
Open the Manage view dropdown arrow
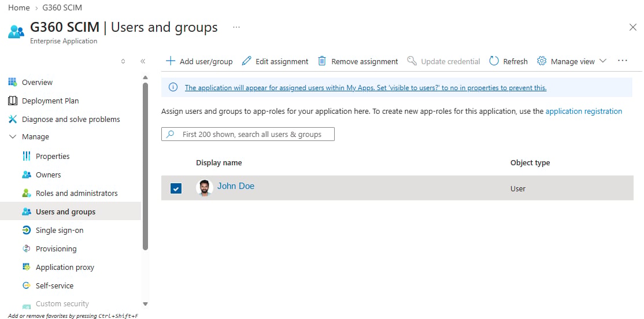tap(602, 61)
